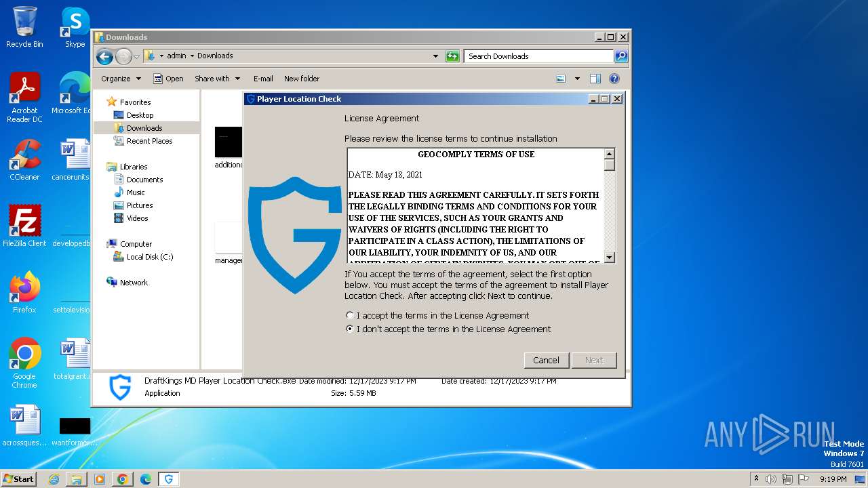Viewport: 868px width, 488px height.
Task: Open Internet Explorer from taskbar
Action: (x=54, y=479)
